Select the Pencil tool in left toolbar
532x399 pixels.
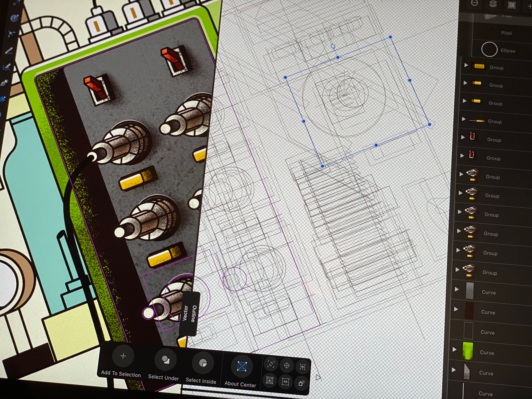[9, 51]
